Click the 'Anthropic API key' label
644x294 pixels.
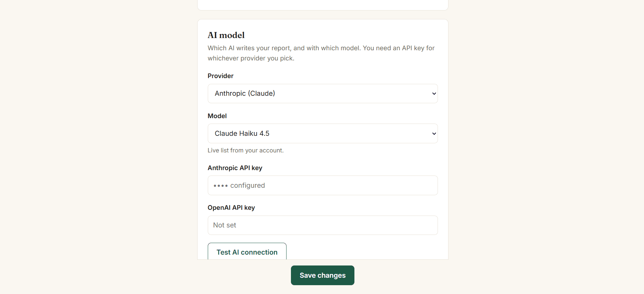(235, 168)
